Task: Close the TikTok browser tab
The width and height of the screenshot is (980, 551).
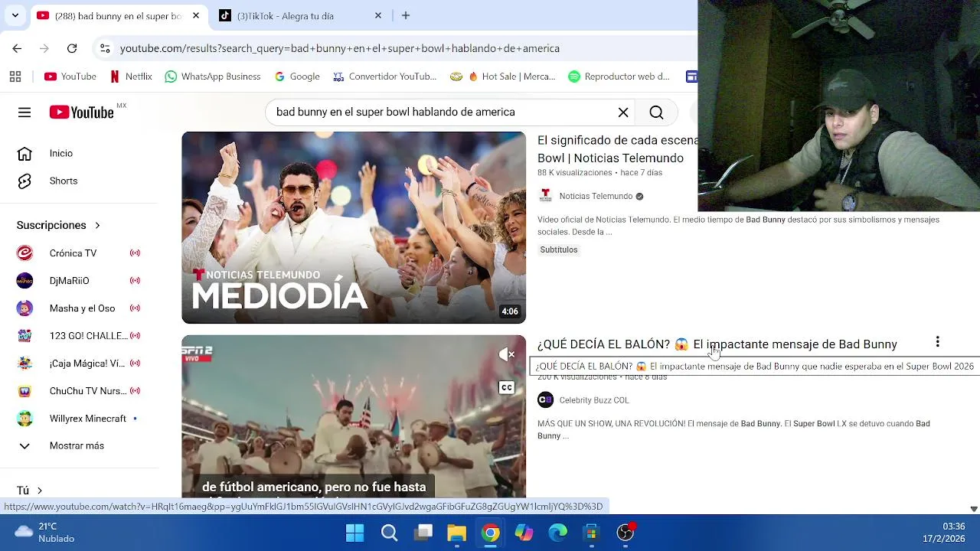Action: click(x=378, y=15)
